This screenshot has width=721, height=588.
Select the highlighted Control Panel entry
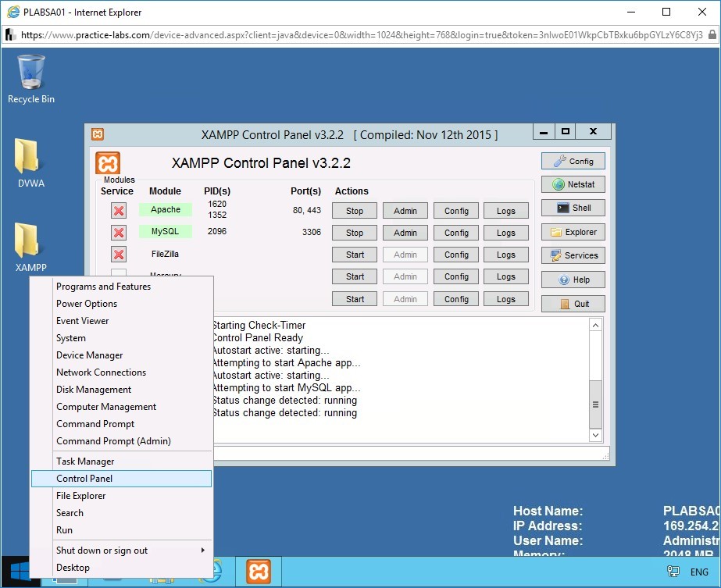click(x=121, y=479)
